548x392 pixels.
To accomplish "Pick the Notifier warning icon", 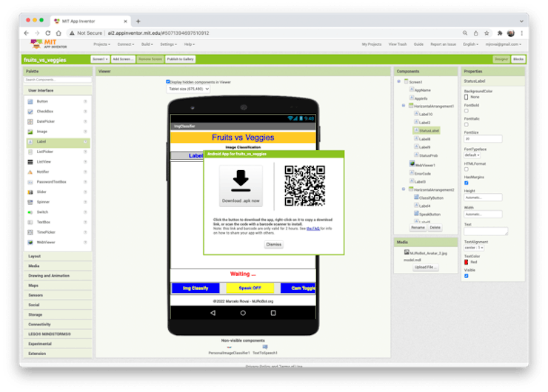I will click(x=30, y=172).
